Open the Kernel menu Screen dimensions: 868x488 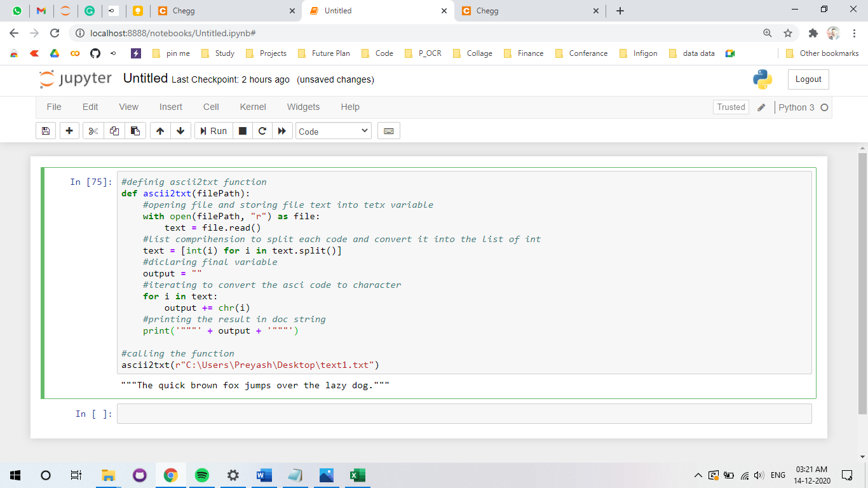point(253,107)
